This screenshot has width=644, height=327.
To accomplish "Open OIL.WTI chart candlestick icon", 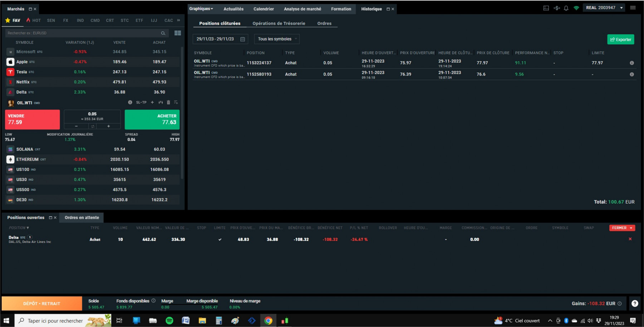I will click(x=161, y=102).
